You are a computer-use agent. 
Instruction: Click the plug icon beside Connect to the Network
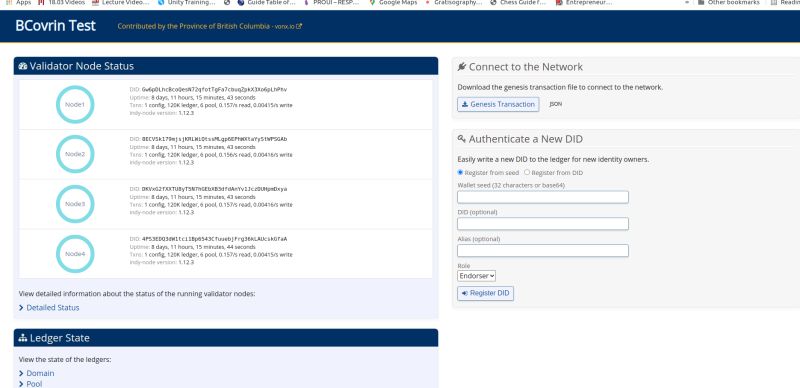coord(462,67)
